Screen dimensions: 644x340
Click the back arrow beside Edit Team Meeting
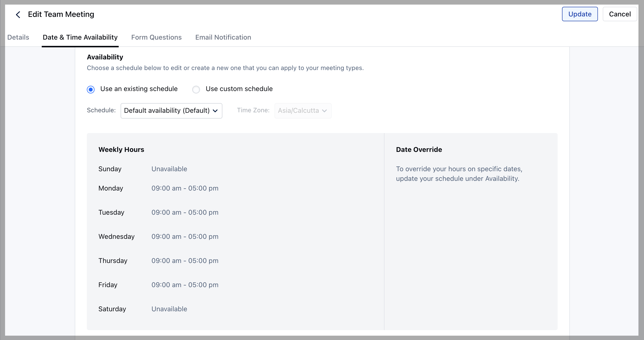pos(18,14)
